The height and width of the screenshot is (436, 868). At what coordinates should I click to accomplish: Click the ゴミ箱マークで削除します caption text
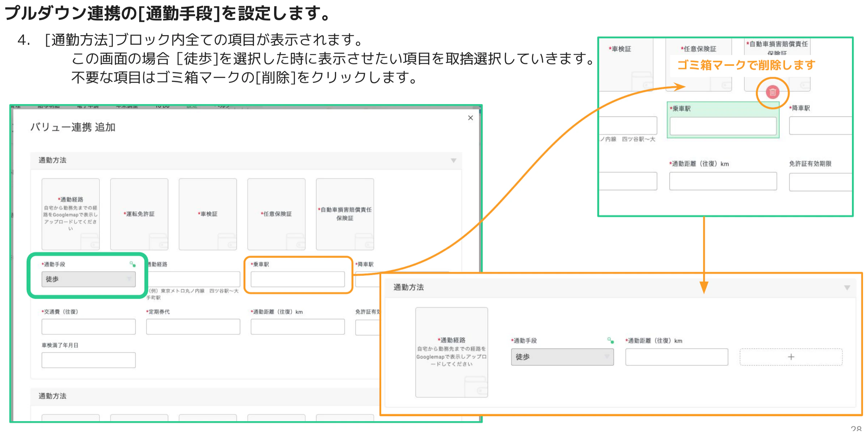pos(746,65)
